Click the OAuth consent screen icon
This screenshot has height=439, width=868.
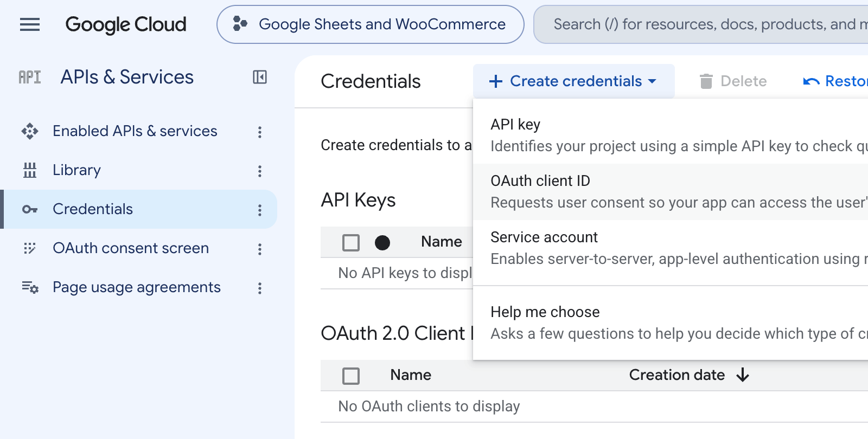[30, 248]
